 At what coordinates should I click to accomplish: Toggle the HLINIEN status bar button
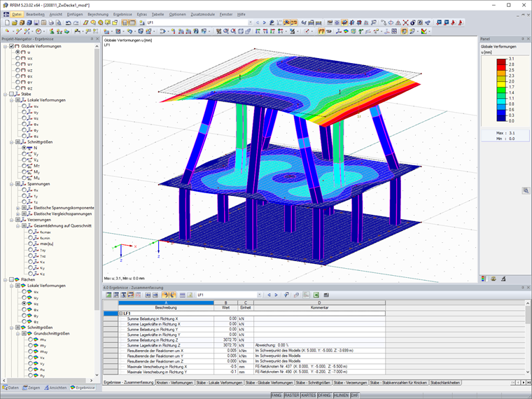tap(341, 395)
